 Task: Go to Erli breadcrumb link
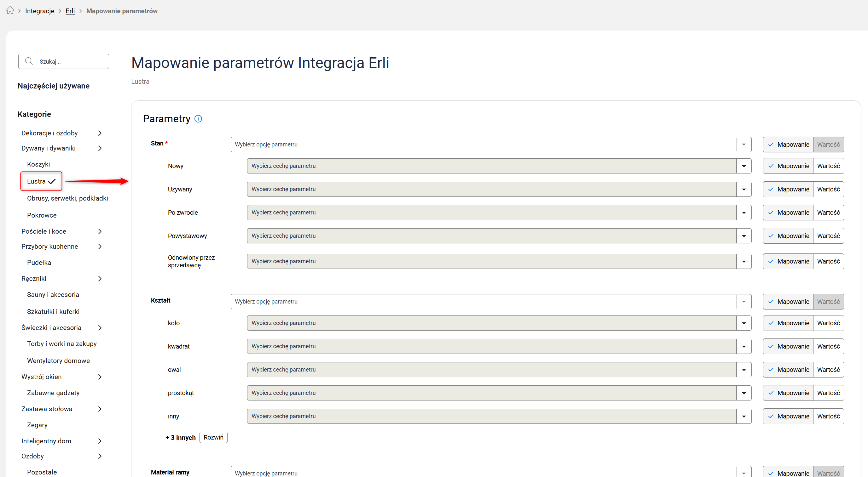70,11
